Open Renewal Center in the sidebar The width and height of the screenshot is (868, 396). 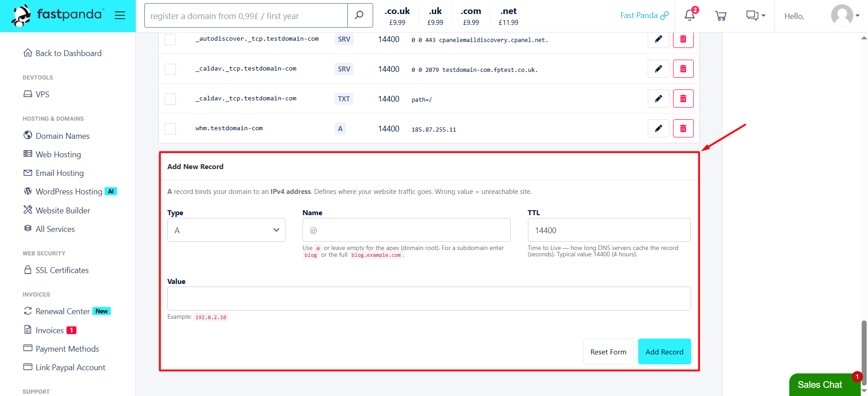[67, 311]
